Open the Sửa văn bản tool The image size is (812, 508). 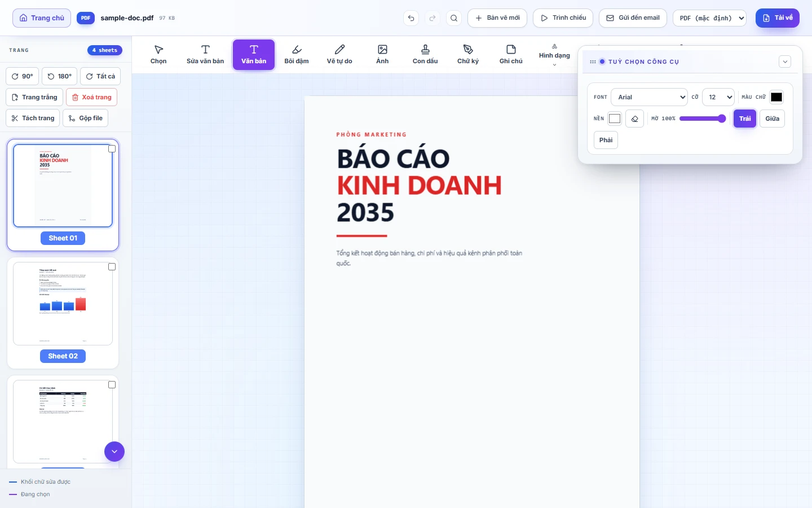205,55
